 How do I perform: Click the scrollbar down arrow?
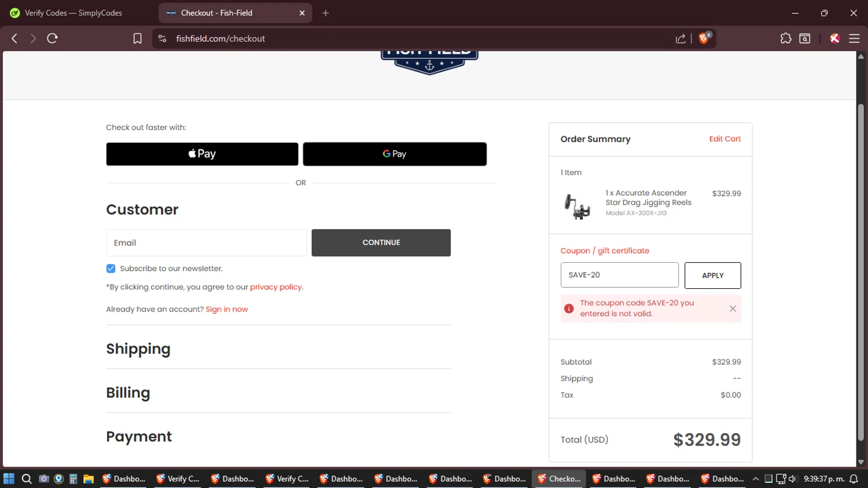(x=860, y=462)
